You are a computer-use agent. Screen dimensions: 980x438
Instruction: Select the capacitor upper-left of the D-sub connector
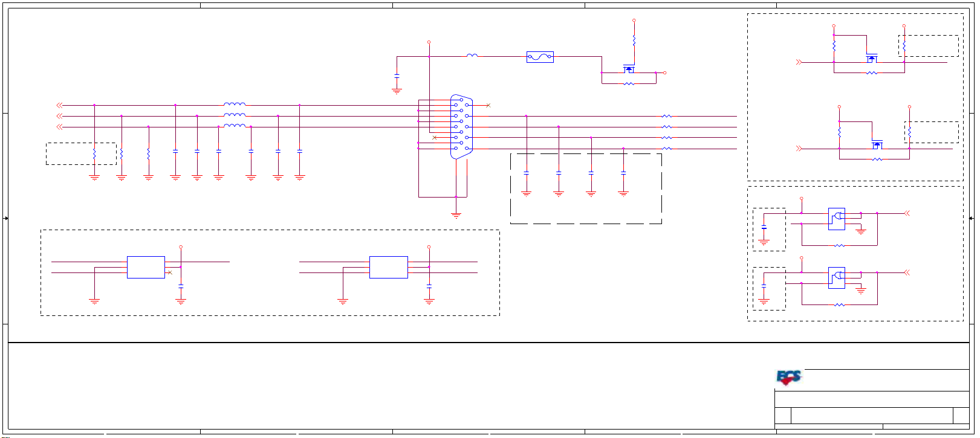point(397,77)
